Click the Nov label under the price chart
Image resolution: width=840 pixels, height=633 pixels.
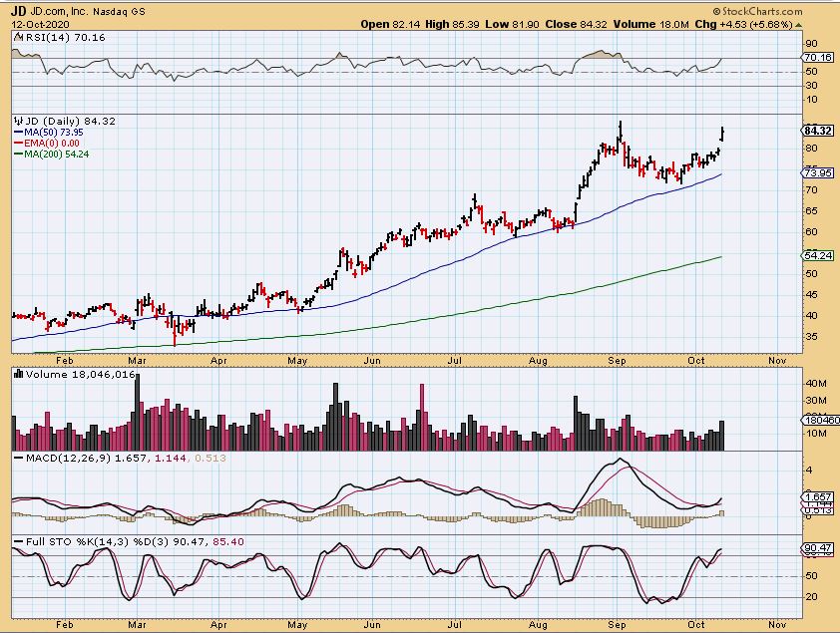click(x=777, y=361)
